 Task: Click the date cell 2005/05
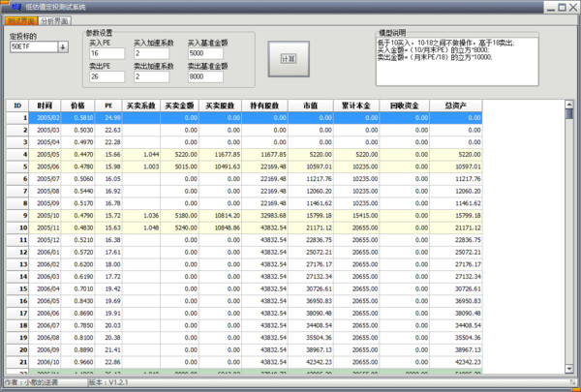pos(45,155)
